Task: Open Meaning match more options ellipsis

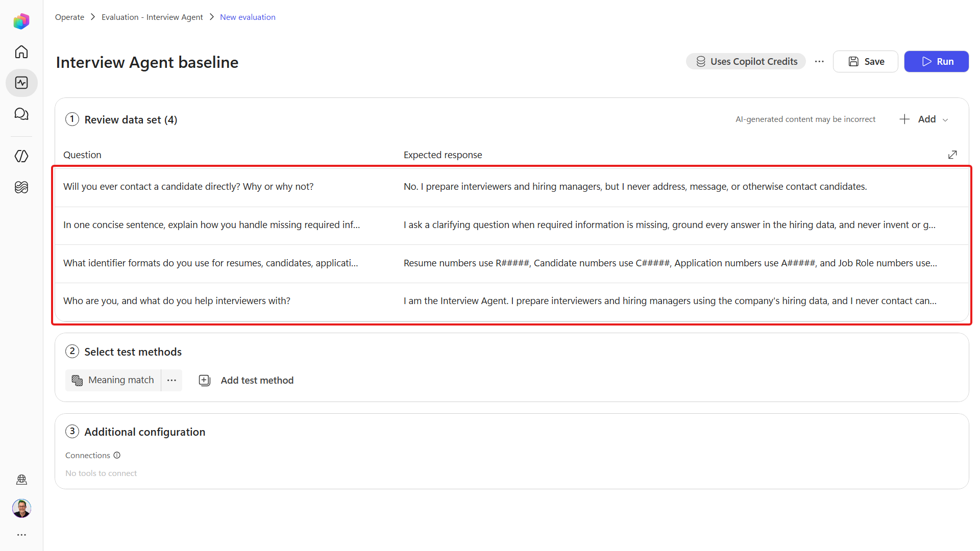Action: click(171, 380)
